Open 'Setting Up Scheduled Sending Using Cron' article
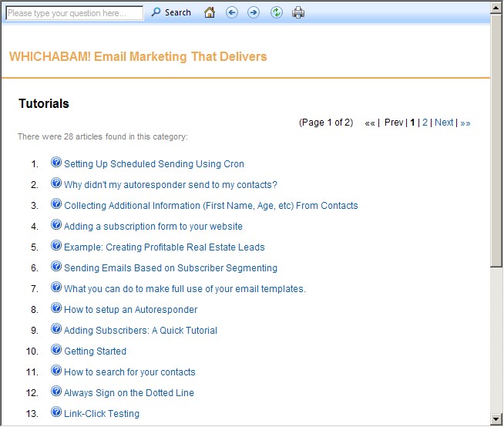This screenshot has height=427, width=504. 154,164
